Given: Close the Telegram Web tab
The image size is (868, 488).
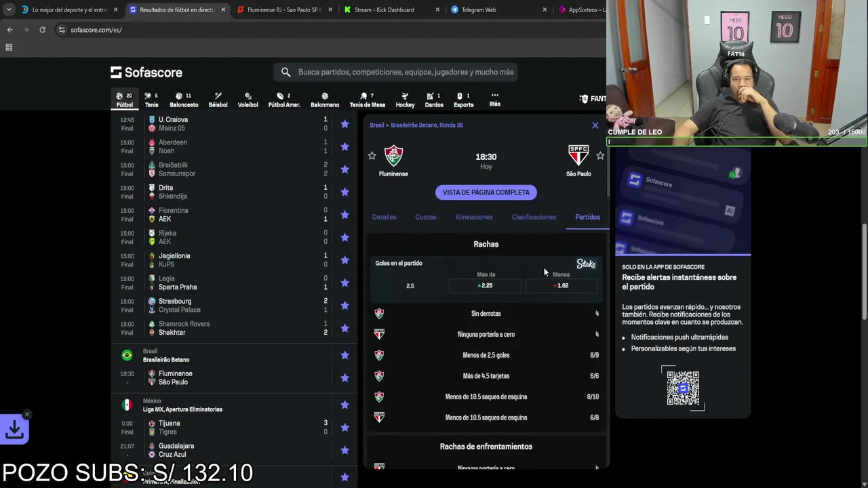Looking at the screenshot, I should tap(545, 9).
